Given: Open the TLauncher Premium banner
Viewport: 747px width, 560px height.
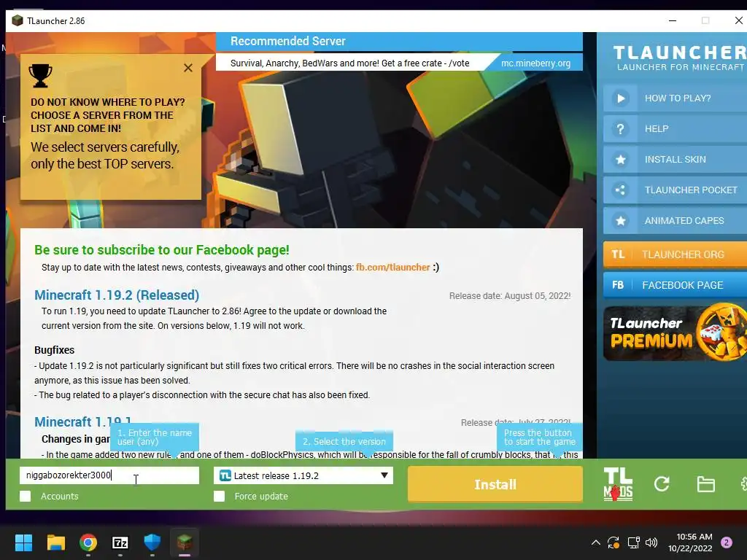Looking at the screenshot, I should 675,332.
